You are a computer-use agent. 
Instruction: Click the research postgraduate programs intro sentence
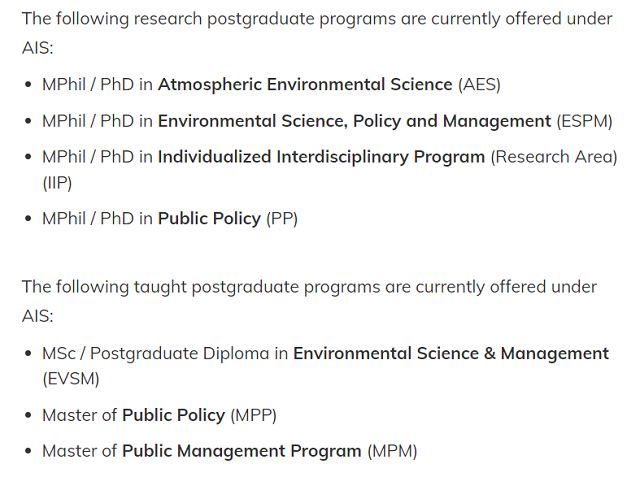point(317,33)
